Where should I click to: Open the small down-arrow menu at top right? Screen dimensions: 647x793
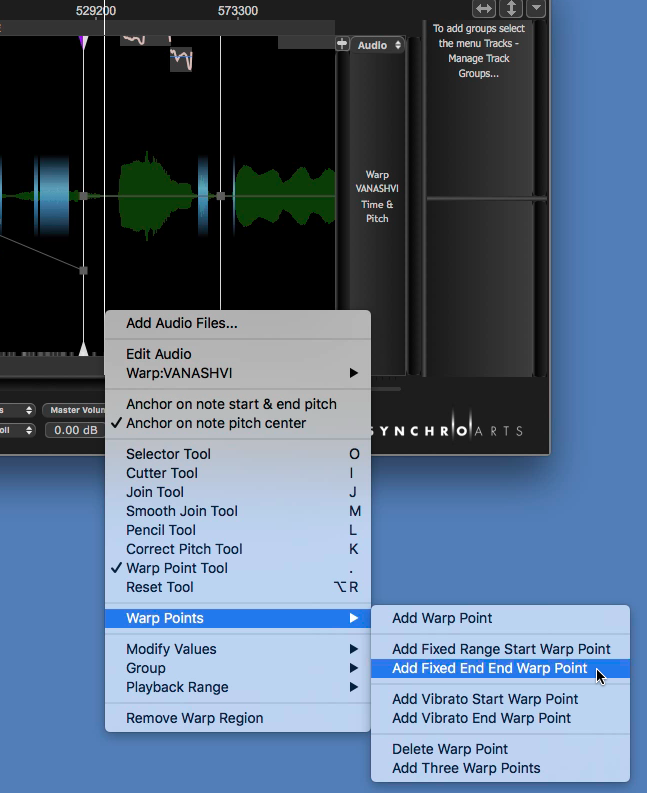click(x=536, y=9)
